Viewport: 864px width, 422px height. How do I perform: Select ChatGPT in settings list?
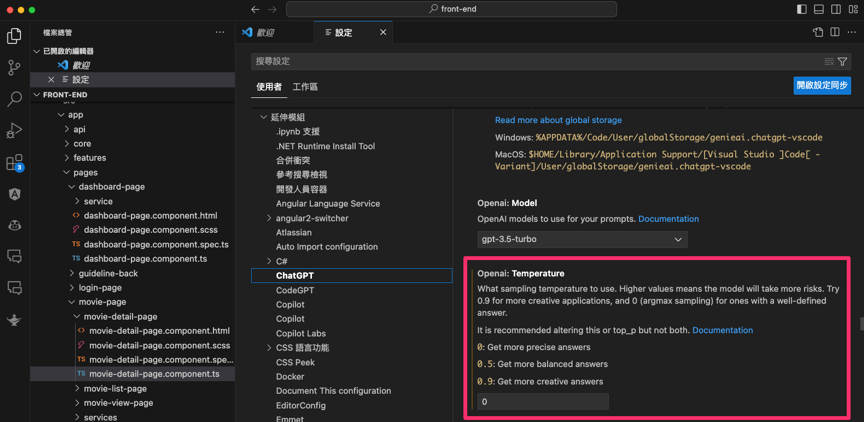[x=352, y=275]
